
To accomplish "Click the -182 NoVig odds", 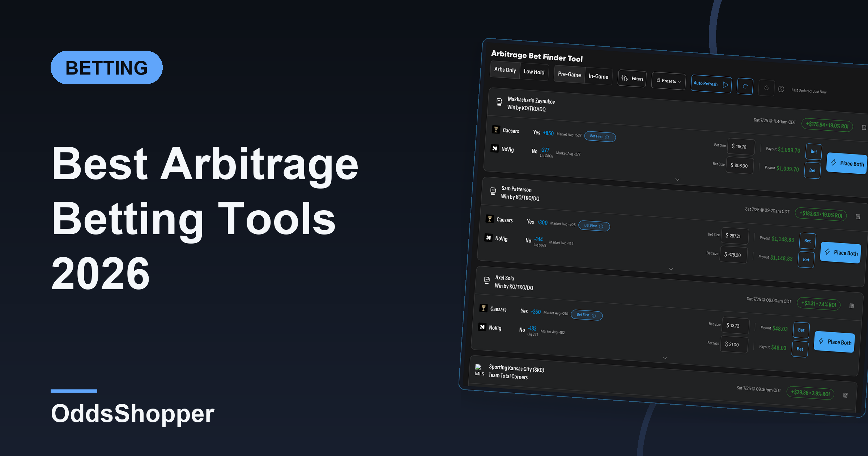I will 532,329.
